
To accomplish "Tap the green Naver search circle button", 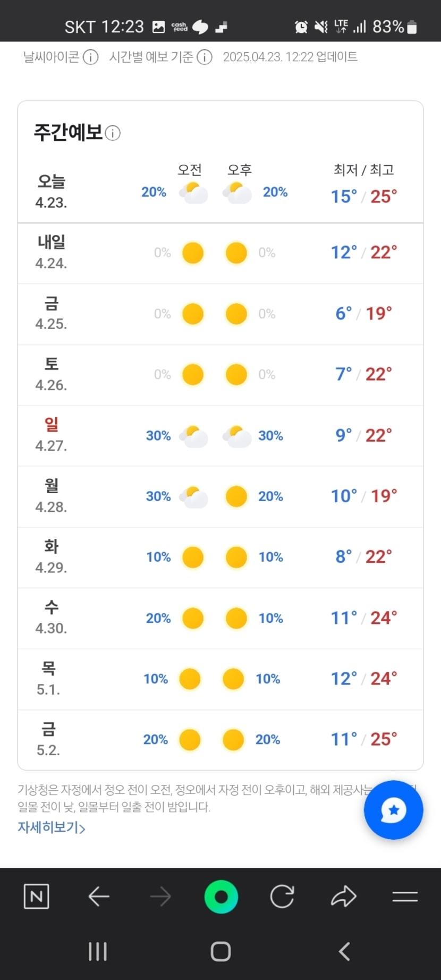I will pos(221,897).
